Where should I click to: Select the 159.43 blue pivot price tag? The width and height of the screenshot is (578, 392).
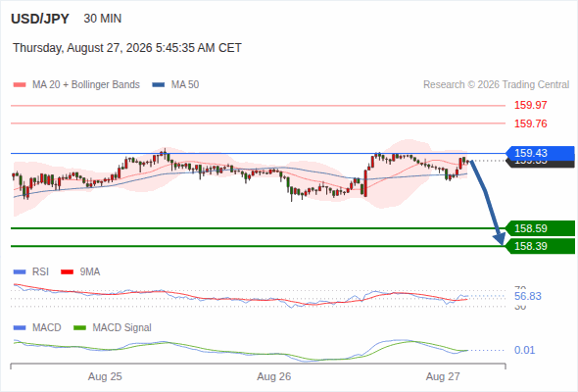coord(540,153)
